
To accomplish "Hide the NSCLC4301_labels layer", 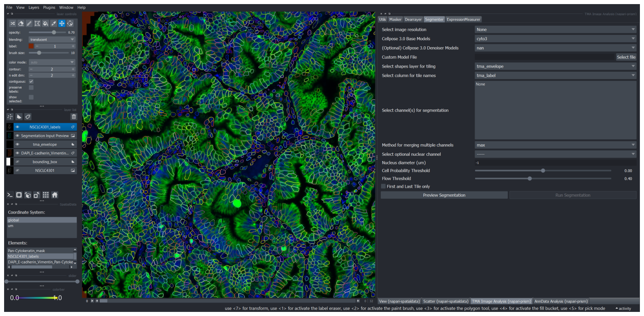I will 17,127.
